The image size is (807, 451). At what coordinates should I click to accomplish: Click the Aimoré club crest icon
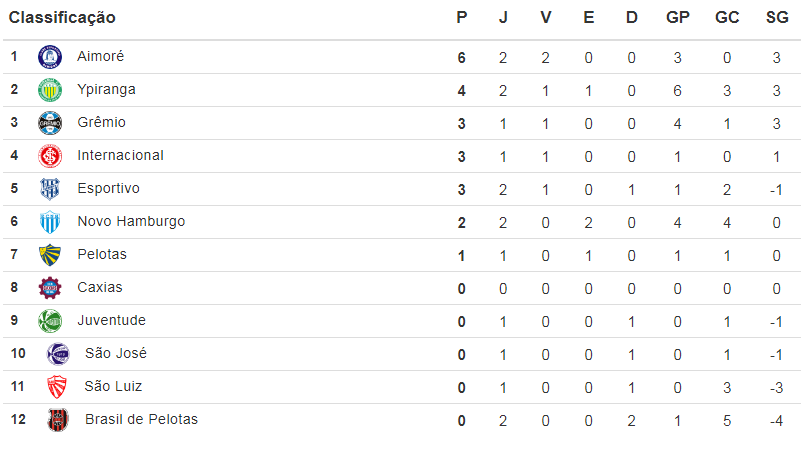(x=49, y=57)
